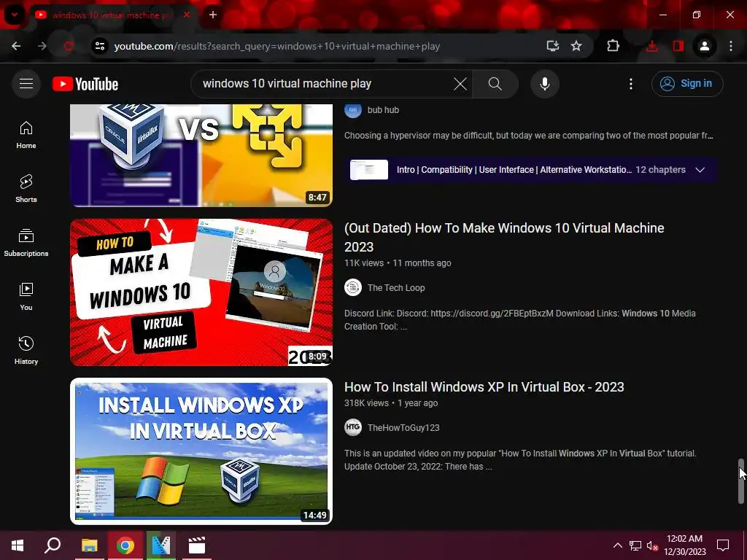Play the Make a Windows 10 VM thumbnail
747x560 pixels.
tap(201, 292)
